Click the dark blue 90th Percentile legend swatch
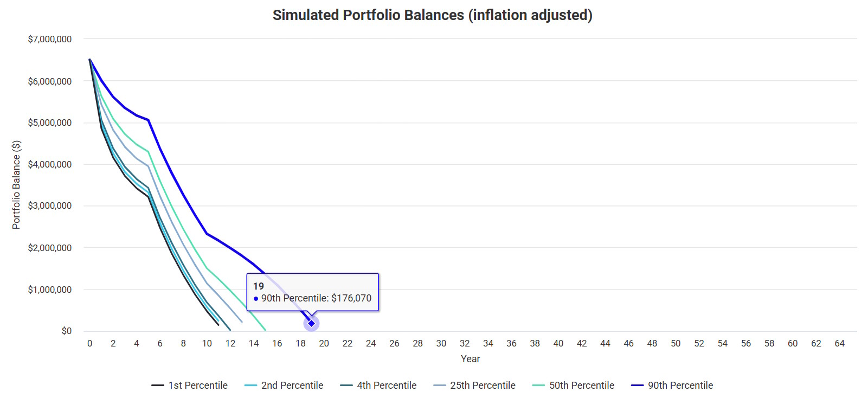868x398 pixels. pos(638,386)
